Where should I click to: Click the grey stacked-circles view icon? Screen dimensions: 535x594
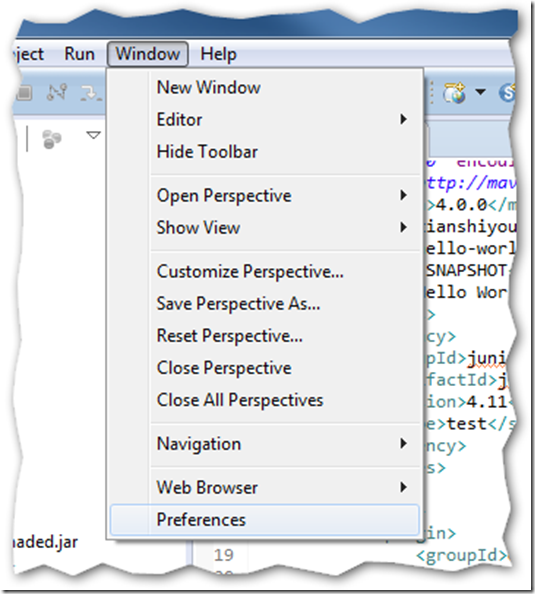click(52, 139)
